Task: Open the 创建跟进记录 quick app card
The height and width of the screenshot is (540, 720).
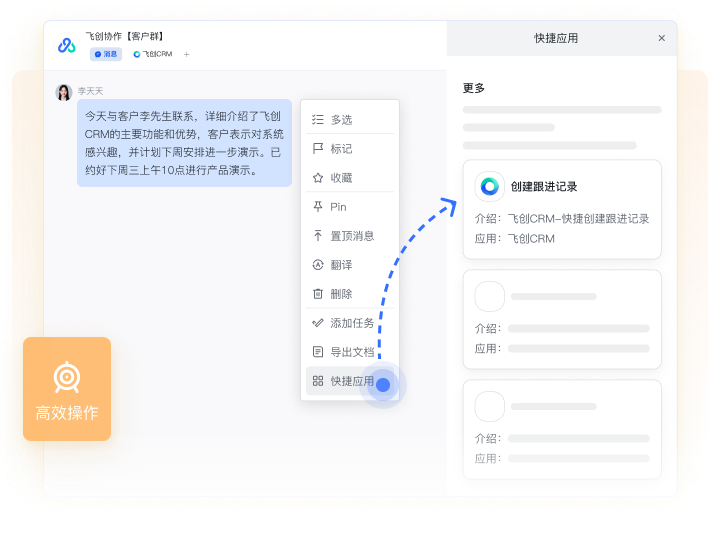Action: 562,209
